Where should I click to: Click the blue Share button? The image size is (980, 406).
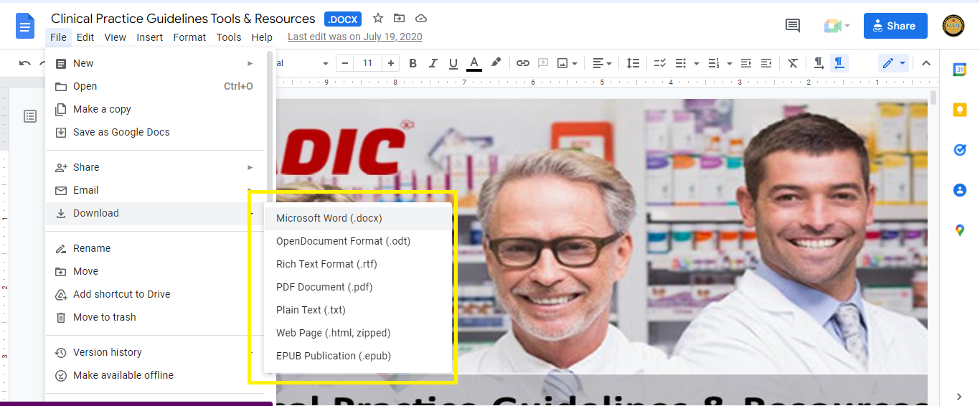coord(895,26)
